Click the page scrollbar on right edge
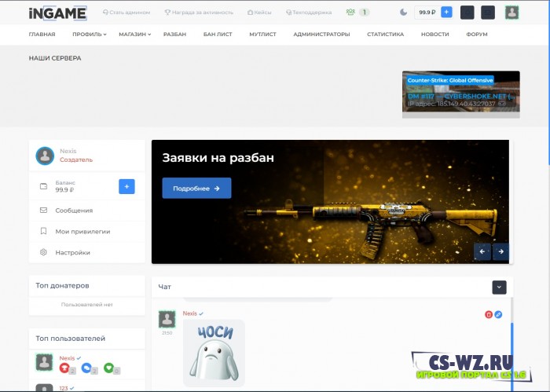The image size is (550, 392). [x=548, y=82]
